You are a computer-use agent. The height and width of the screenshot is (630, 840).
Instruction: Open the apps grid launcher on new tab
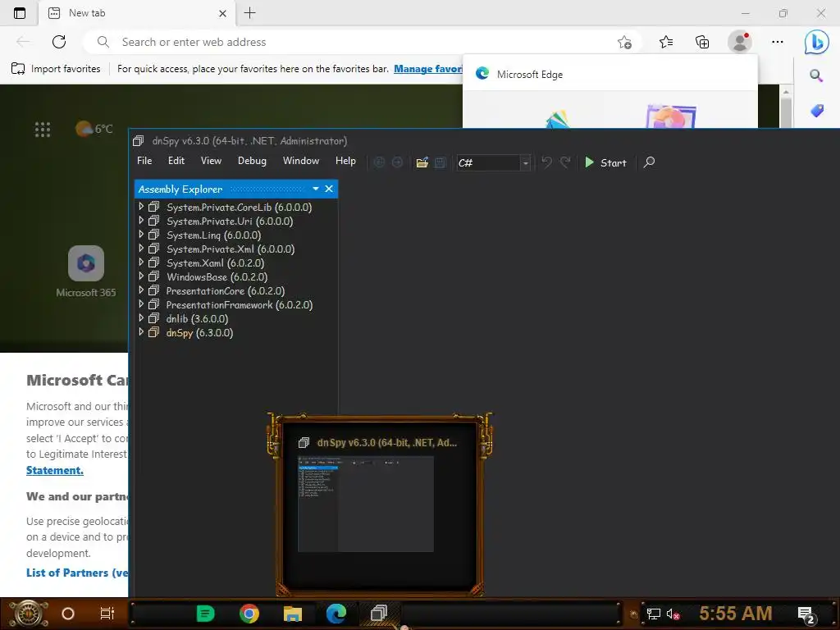43,129
